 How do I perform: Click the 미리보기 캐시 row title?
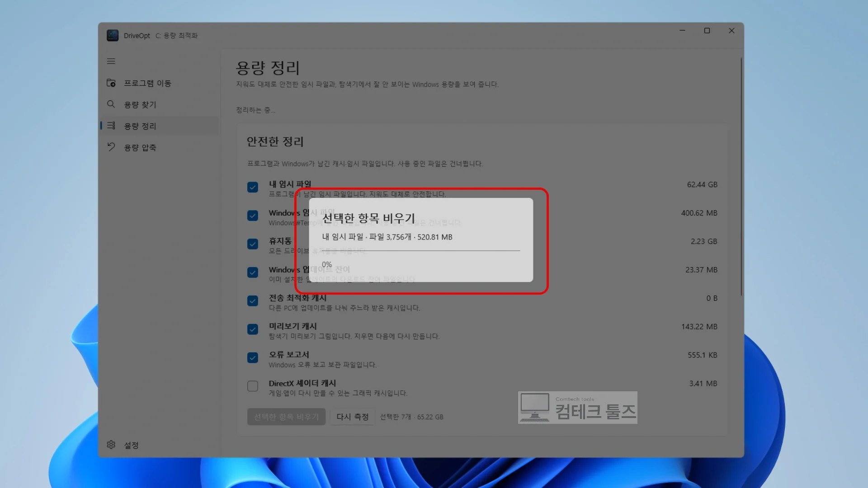292,326
